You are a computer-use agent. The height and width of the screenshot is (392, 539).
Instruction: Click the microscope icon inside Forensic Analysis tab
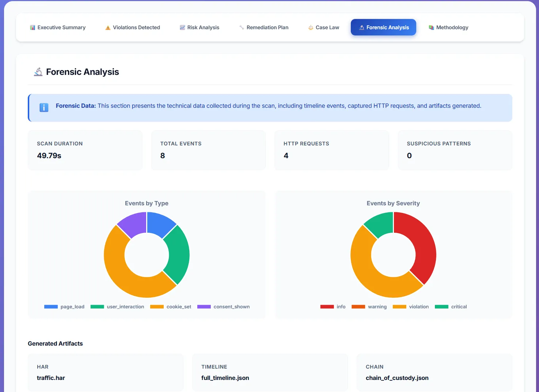click(x=361, y=27)
